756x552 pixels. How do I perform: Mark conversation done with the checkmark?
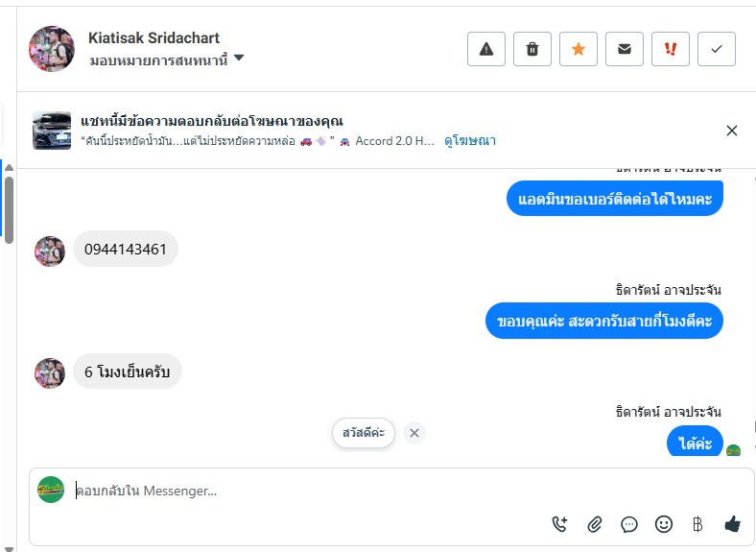click(717, 49)
